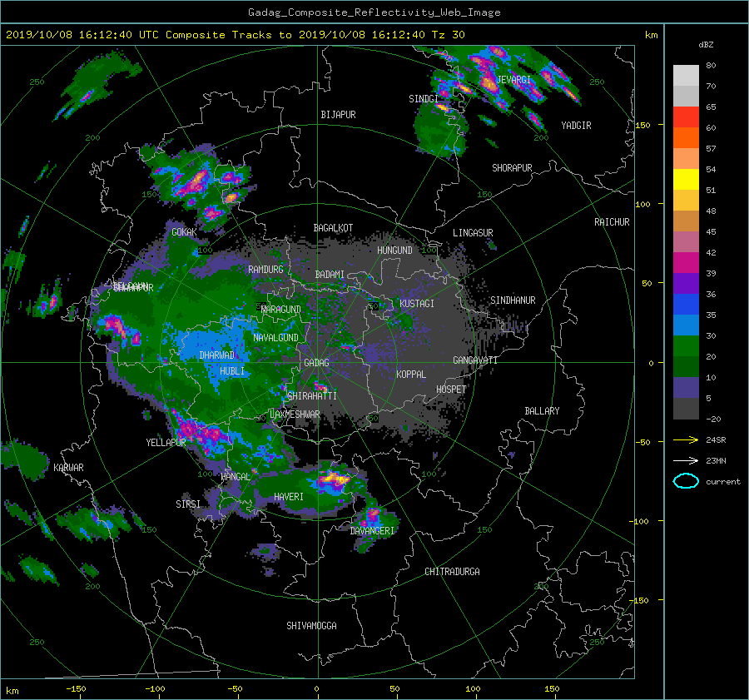This screenshot has width=749, height=700.
Task: Click the DAVANGERI city label
Action: pos(372,531)
